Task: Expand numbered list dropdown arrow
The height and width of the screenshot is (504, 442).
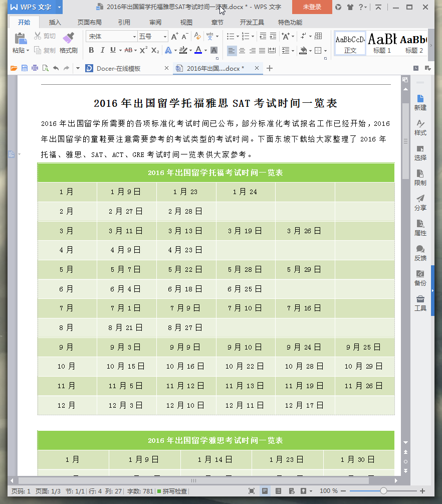Action: (x=253, y=36)
